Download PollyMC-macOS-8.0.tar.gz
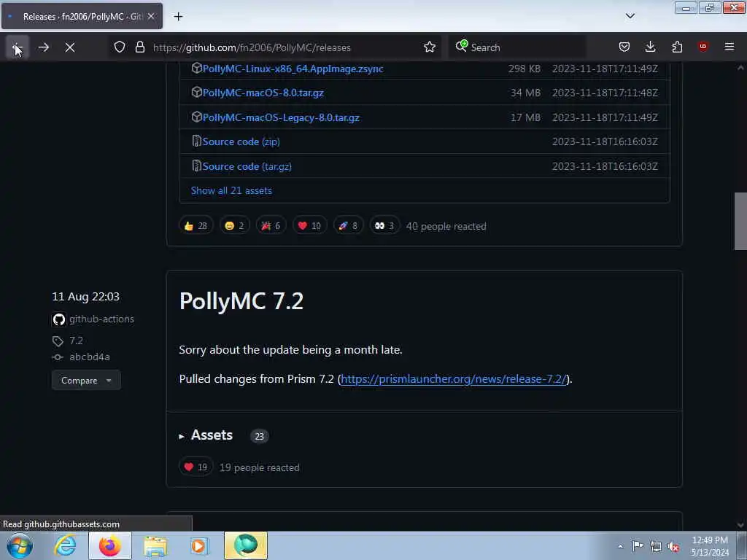Viewport: 747px width, 560px height. tap(263, 93)
